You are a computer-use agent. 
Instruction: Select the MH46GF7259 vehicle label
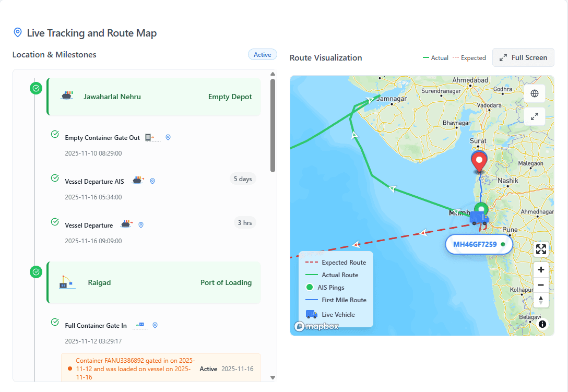(x=479, y=244)
